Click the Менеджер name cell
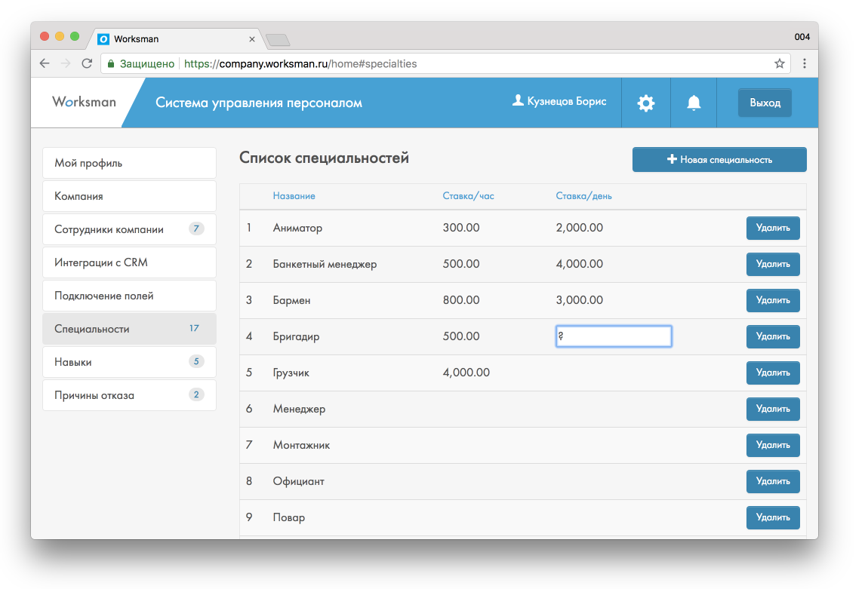The height and width of the screenshot is (589, 868). point(299,410)
